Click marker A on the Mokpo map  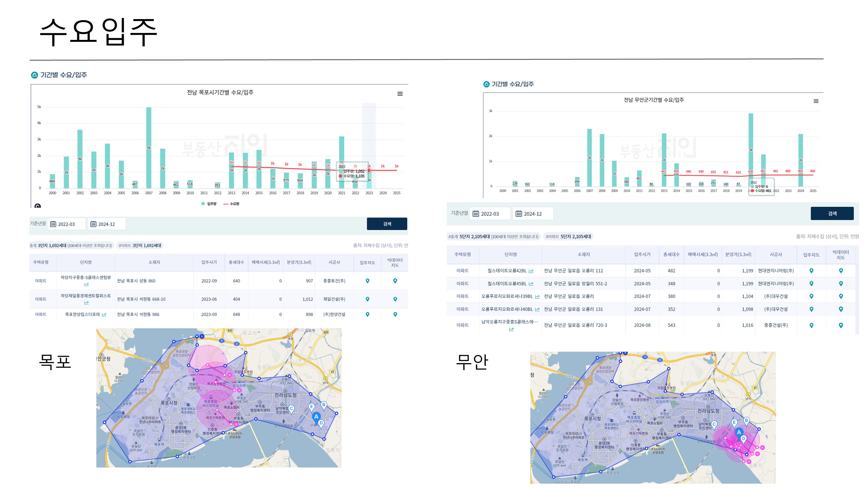(316, 417)
